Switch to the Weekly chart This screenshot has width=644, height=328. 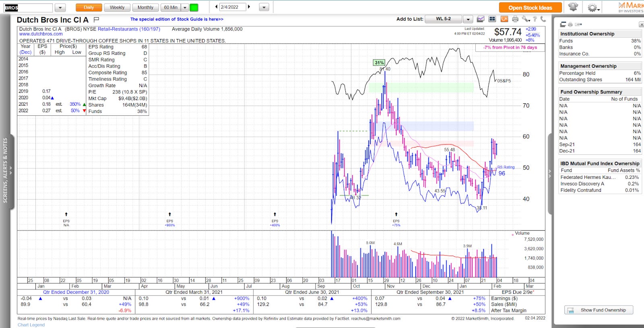[x=117, y=7]
